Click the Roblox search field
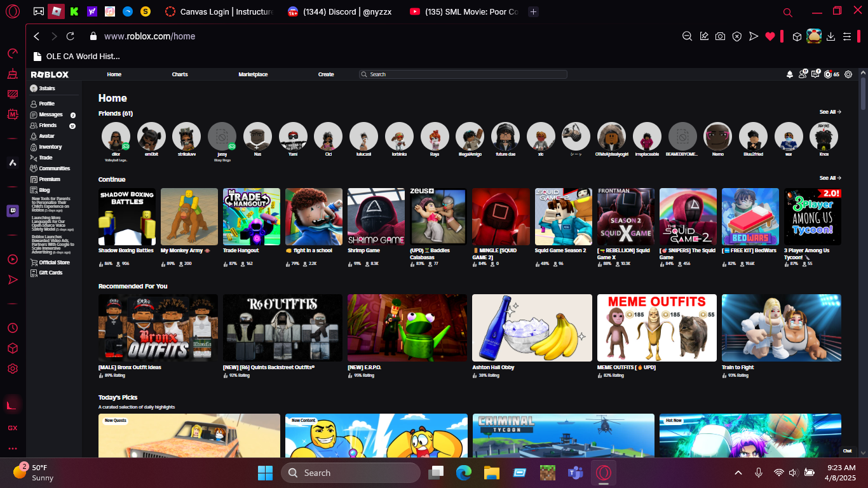The width and height of the screenshot is (868, 488). pos(463,74)
